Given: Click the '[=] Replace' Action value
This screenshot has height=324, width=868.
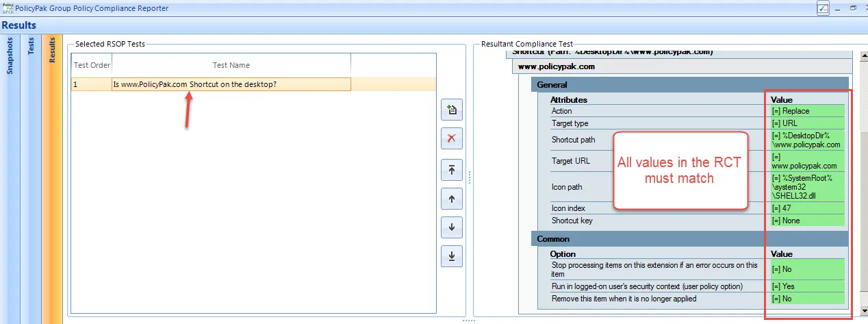Looking at the screenshot, I should (x=807, y=111).
